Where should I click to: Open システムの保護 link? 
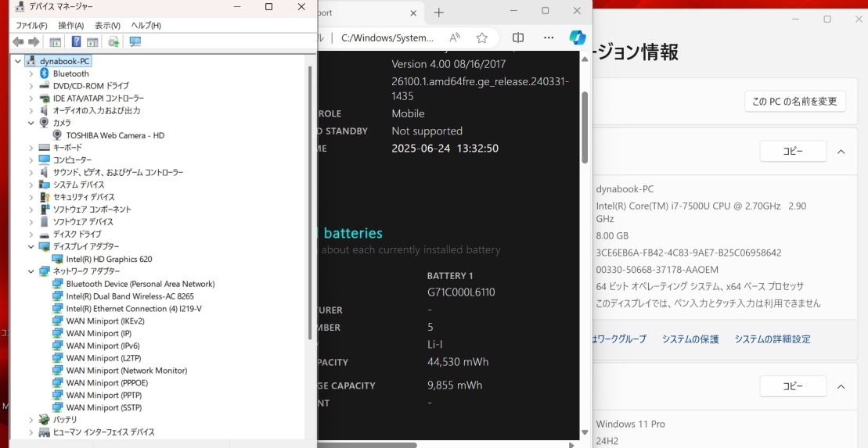click(x=690, y=339)
